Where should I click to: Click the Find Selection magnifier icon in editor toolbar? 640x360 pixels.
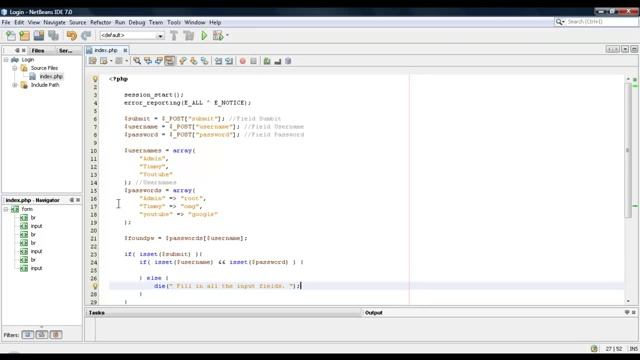tap(137, 61)
